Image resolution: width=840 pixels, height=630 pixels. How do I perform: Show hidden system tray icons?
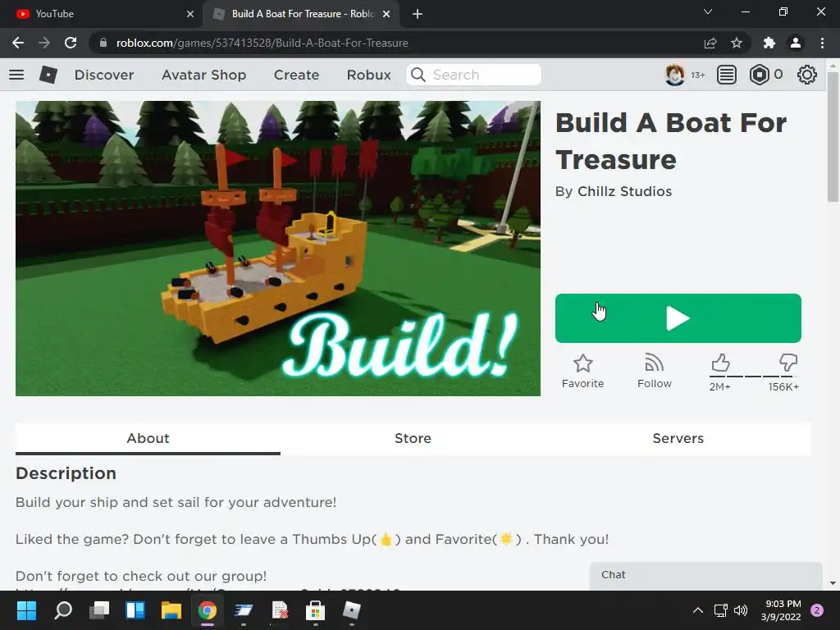pyautogui.click(x=697, y=610)
